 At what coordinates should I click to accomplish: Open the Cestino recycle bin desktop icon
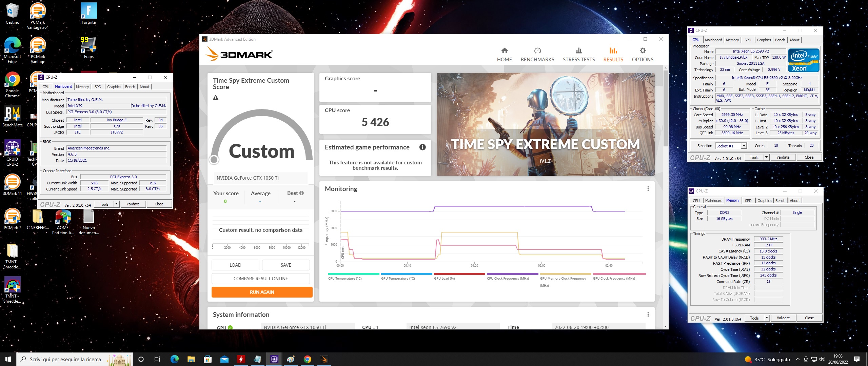13,14
